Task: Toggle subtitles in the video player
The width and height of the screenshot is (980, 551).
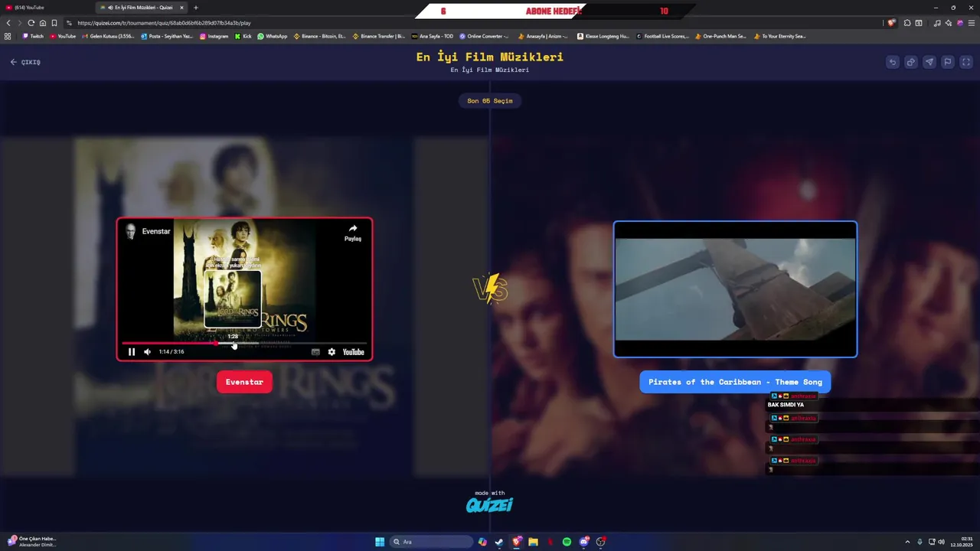Action: (x=315, y=352)
